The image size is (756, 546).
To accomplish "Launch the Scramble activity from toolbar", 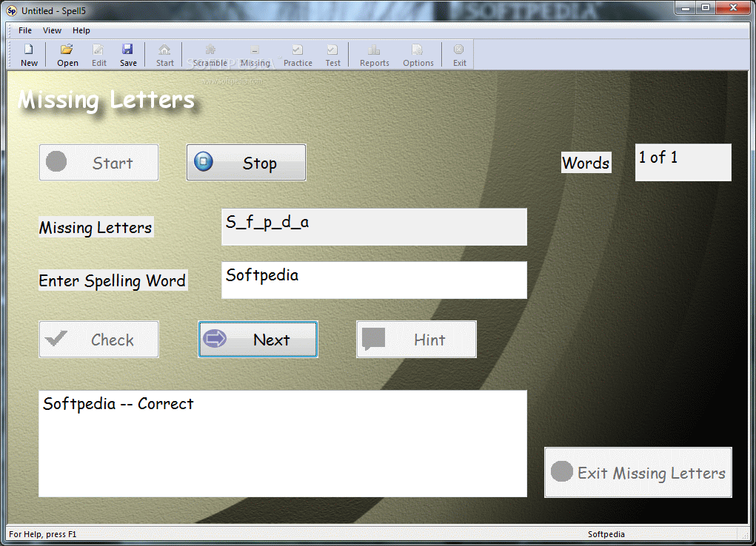I will [x=210, y=55].
